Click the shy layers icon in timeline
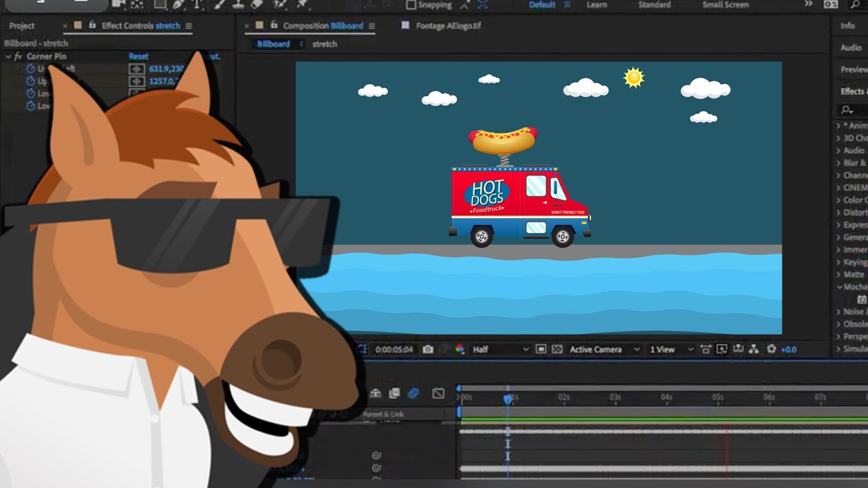Image resolution: width=868 pixels, height=488 pixels. [375, 393]
